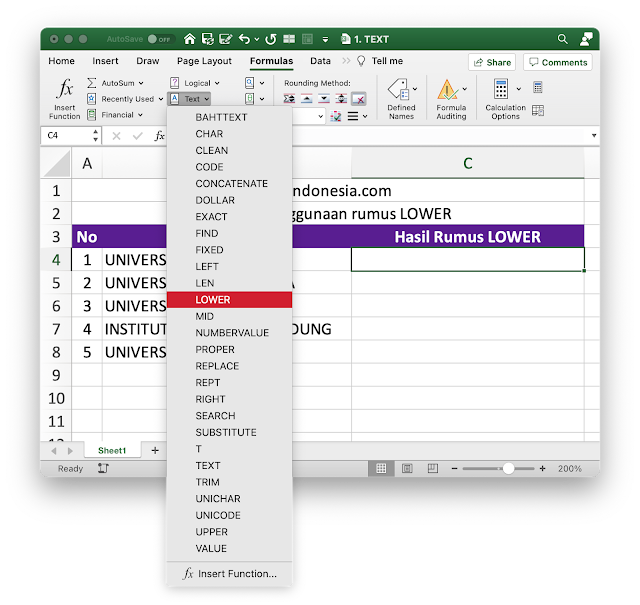Screen dimensions: 640x605
Task: Choose CONCATENATE from the Text menu
Action: coord(229,184)
